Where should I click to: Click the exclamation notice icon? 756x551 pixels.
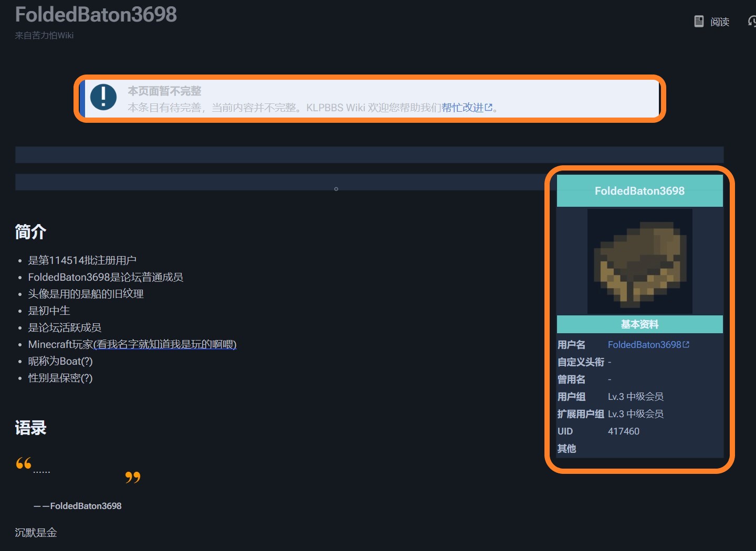(103, 97)
